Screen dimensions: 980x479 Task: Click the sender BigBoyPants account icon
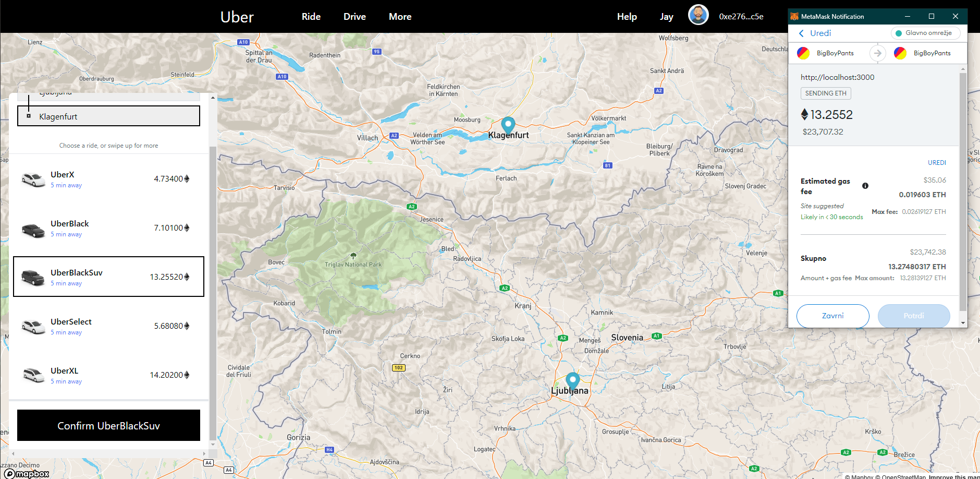[x=803, y=53]
